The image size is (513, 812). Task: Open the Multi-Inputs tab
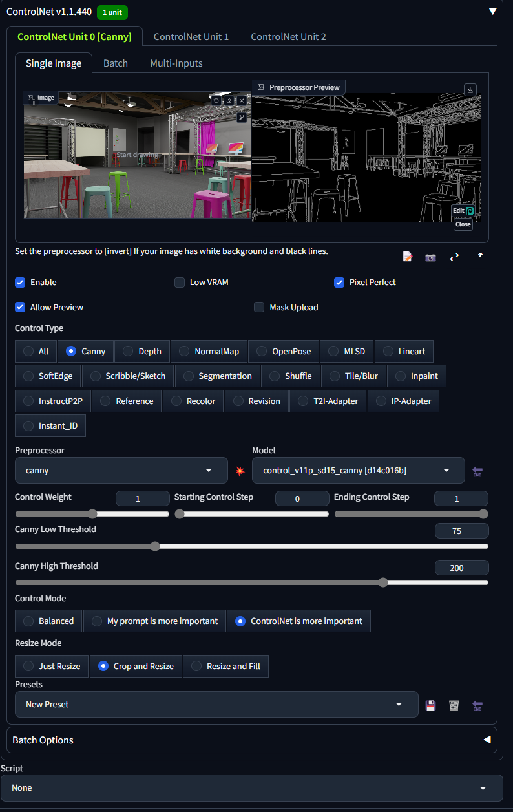pos(176,63)
